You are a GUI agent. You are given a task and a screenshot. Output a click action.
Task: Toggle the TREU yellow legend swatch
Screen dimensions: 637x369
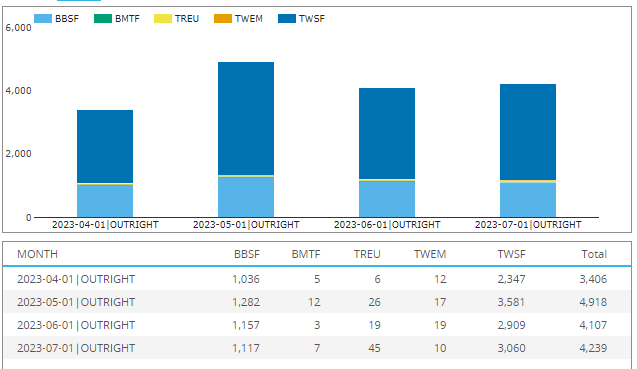163,19
